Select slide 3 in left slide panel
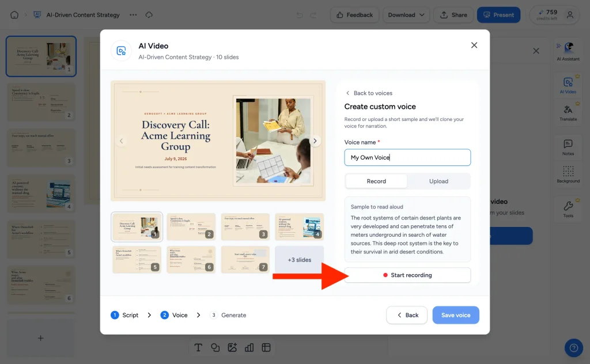This screenshot has width=590, height=364. click(x=41, y=148)
